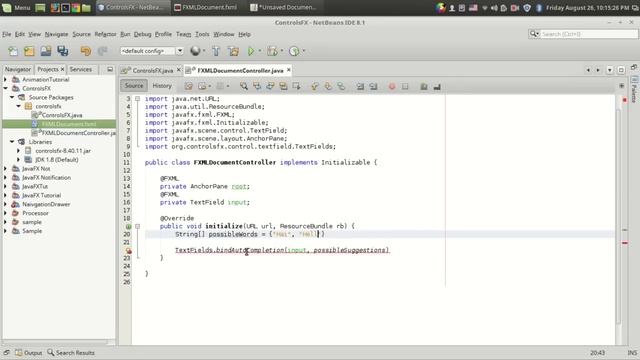The height and width of the screenshot is (360, 640).
Task: Collapse the ControlsFX project node
Action: (5, 88)
